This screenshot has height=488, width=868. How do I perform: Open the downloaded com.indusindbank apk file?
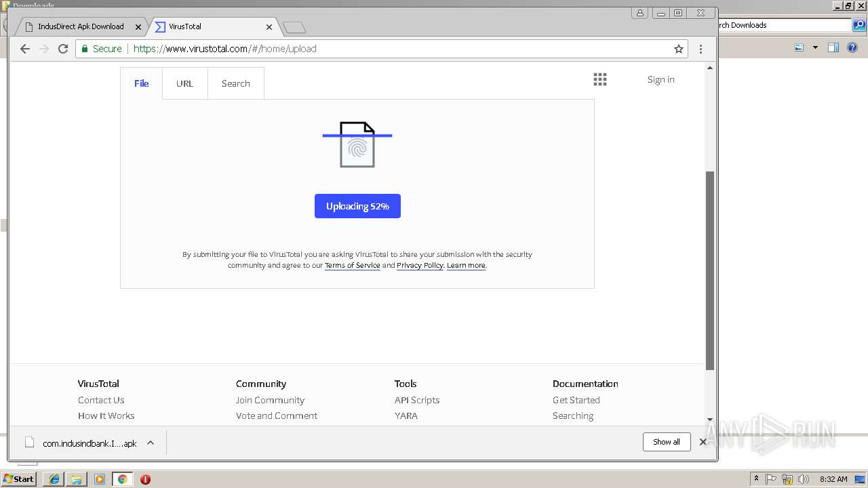click(x=81, y=443)
